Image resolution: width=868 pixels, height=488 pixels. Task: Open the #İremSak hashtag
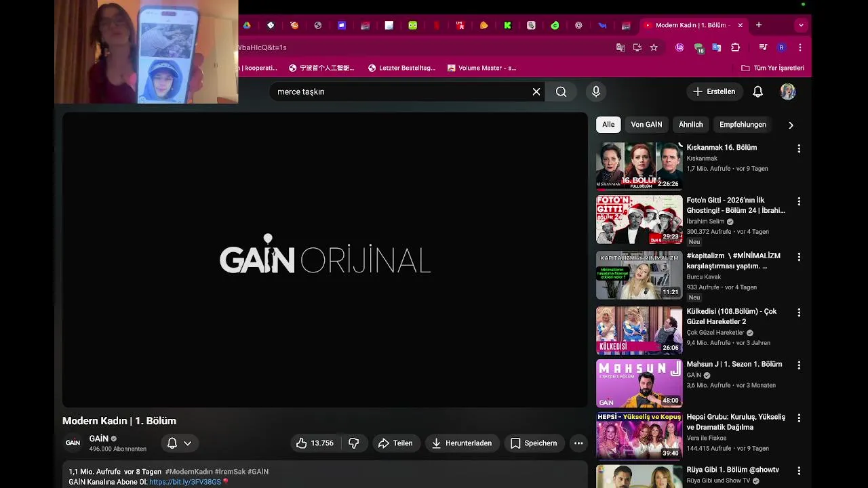point(230,472)
